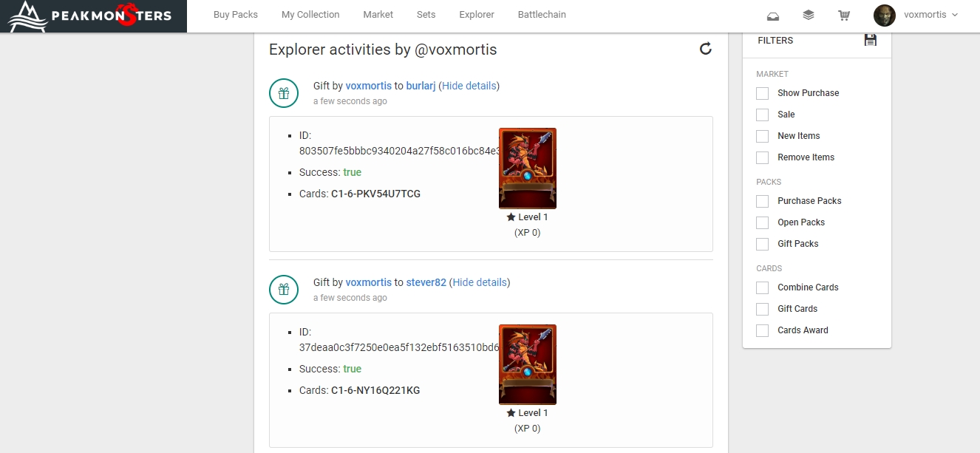Open voxmortis link in stever82 gift
This screenshot has height=453, width=980.
click(369, 282)
